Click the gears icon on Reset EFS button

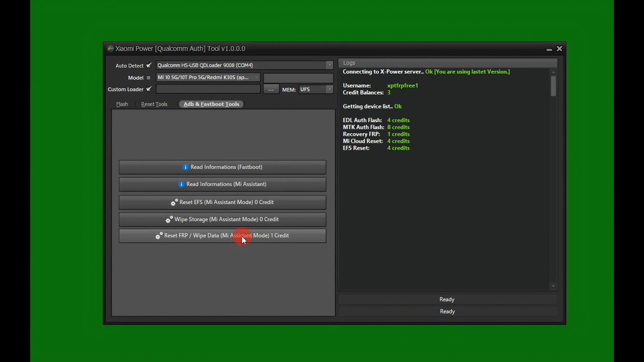click(174, 202)
